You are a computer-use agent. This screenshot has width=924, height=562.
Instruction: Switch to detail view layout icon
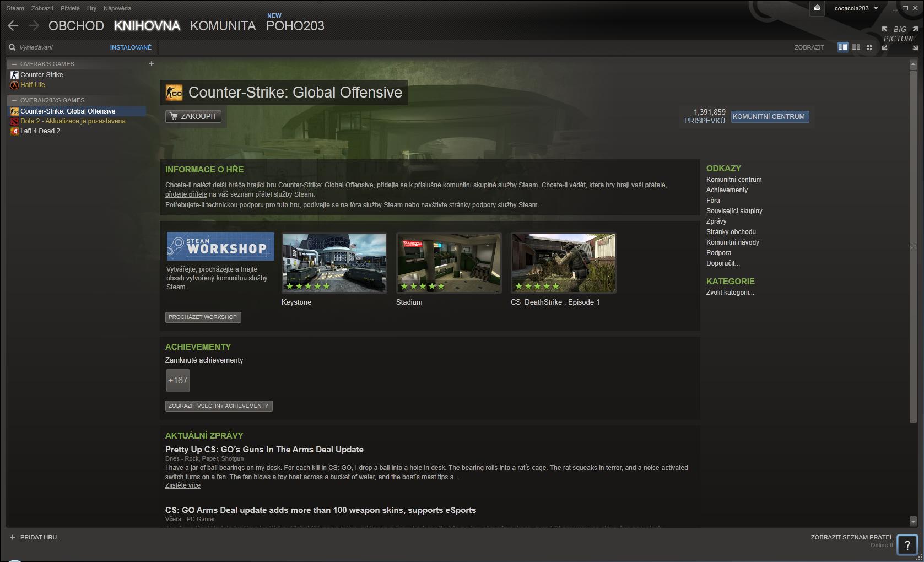click(x=842, y=47)
